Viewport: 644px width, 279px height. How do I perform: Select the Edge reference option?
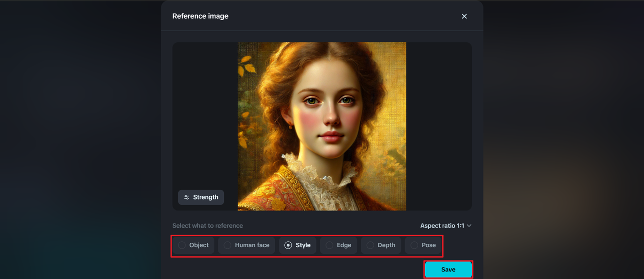coord(339,245)
